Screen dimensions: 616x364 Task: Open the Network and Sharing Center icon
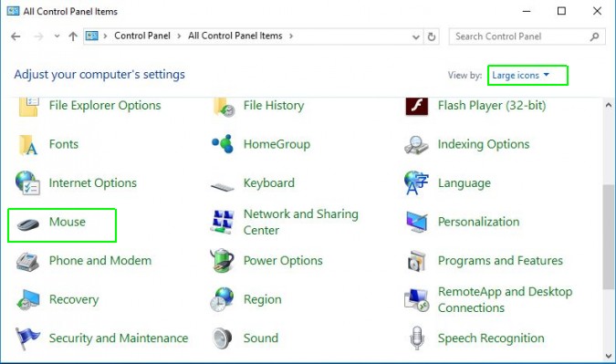[223, 222]
